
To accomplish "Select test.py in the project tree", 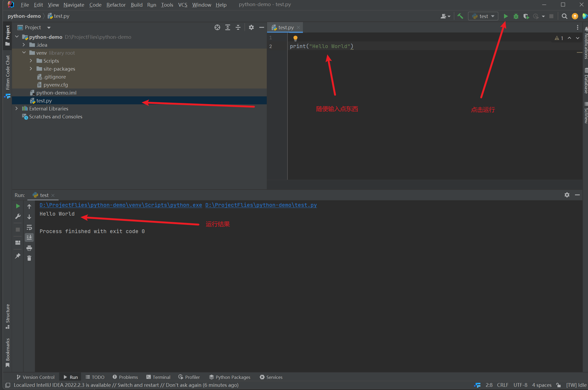I will pyautogui.click(x=44, y=101).
